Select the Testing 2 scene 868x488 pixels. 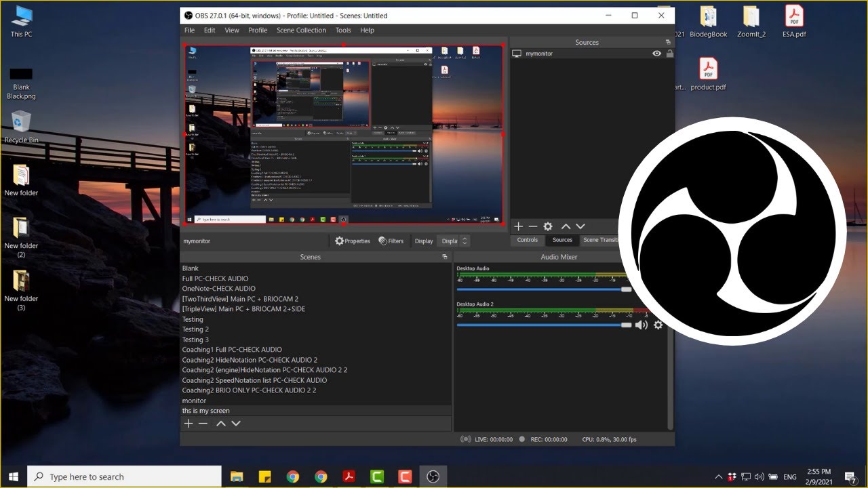[315, 329]
